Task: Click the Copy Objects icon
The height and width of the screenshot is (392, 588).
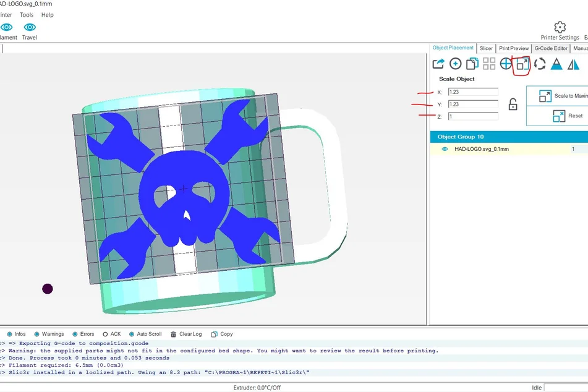Action: click(x=472, y=64)
